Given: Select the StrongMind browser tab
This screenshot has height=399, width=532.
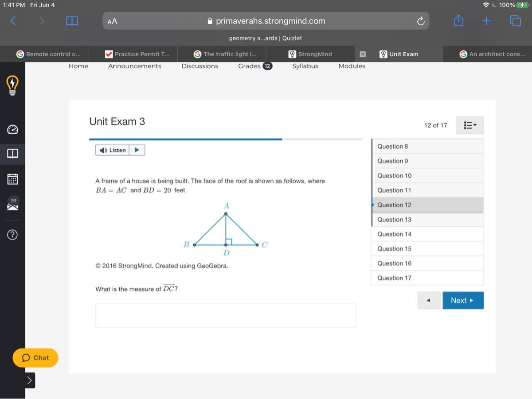Looking at the screenshot, I should [310, 54].
